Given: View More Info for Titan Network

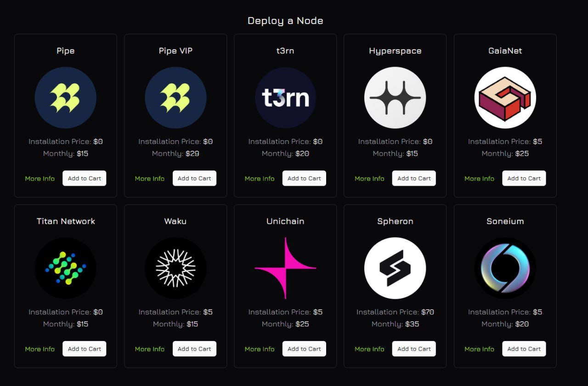Looking at the screenshot, I should 40,349.
